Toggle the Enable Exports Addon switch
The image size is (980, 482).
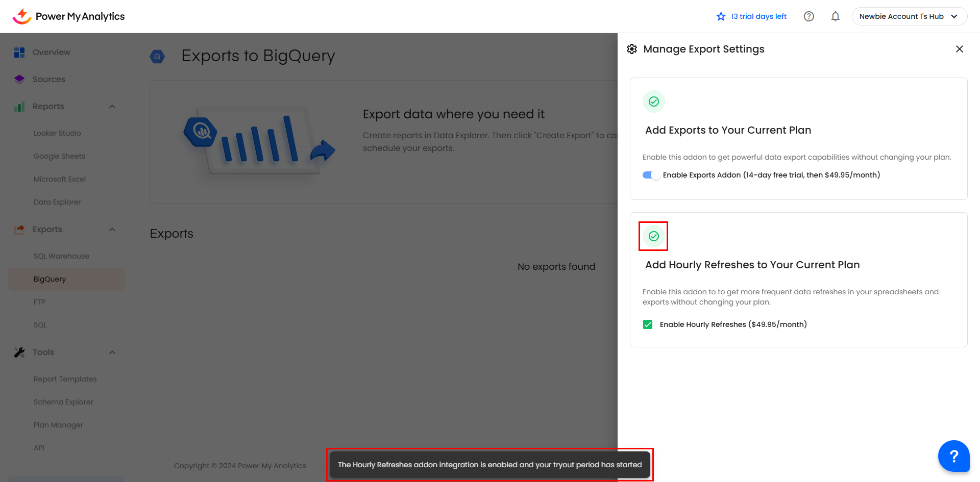coord(651,175)
